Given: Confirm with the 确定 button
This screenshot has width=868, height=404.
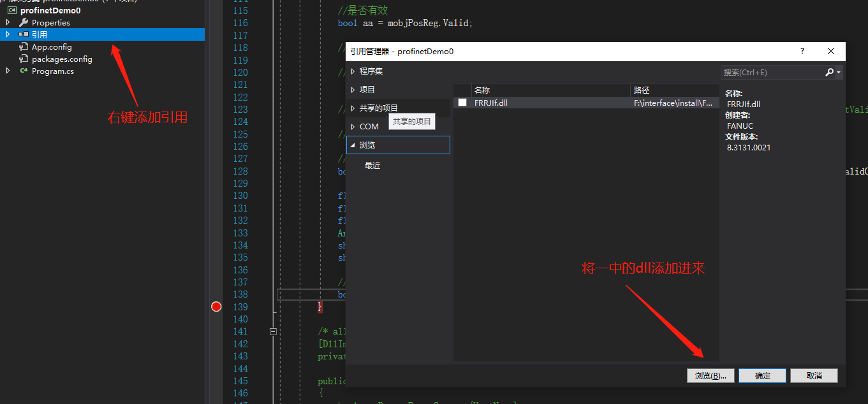Looking at the screenshot, I should coord(762,376).
